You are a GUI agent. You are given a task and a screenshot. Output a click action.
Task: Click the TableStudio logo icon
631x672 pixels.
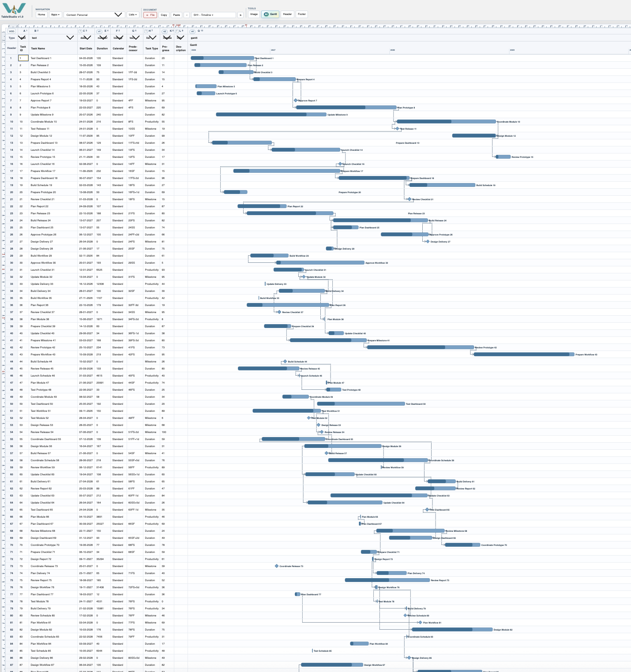(x=14, y=9)
